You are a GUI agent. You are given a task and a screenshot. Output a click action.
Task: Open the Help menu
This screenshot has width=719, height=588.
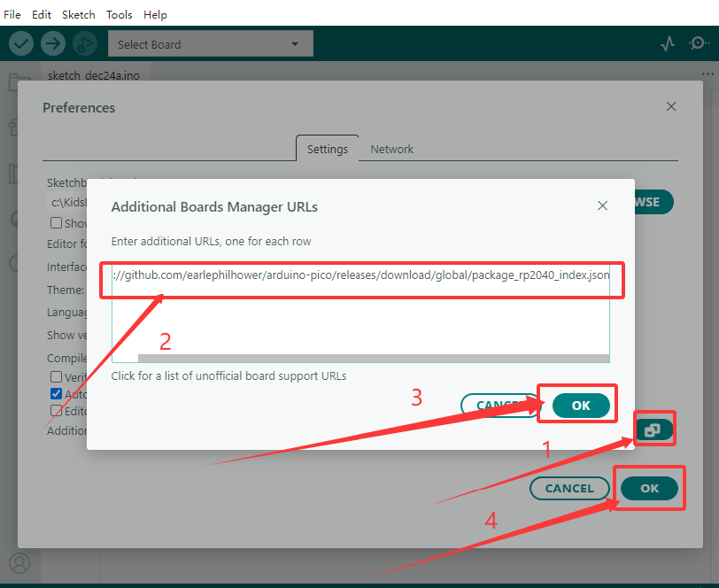point(155,15)
